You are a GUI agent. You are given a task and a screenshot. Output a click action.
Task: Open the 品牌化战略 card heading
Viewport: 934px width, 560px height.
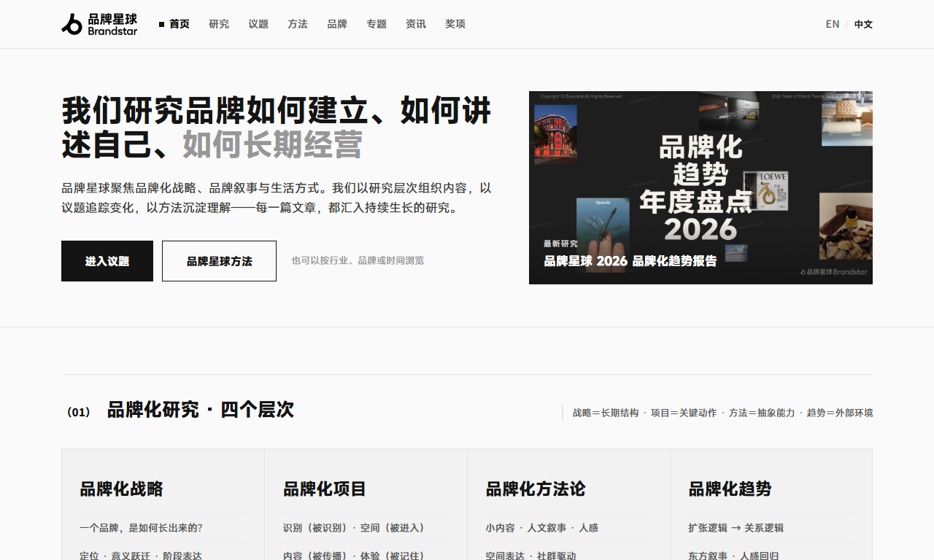121,489
